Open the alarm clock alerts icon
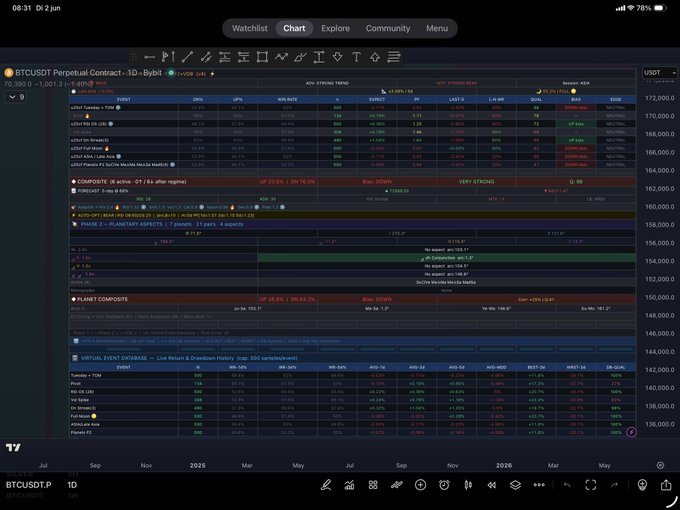680x510 pixels. 444,485
